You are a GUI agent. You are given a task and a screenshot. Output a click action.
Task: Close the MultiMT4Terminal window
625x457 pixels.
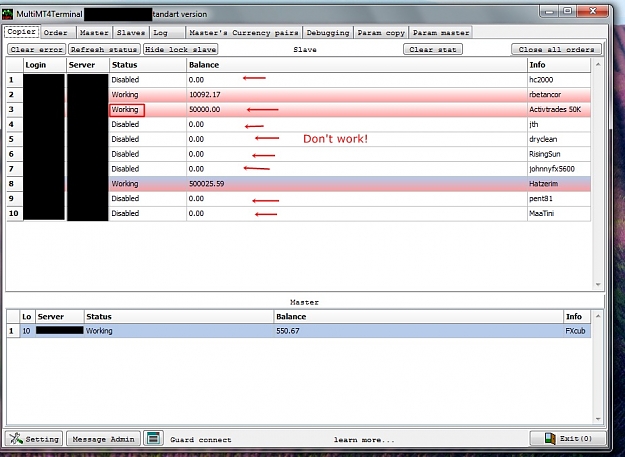[x=592, y=12]
